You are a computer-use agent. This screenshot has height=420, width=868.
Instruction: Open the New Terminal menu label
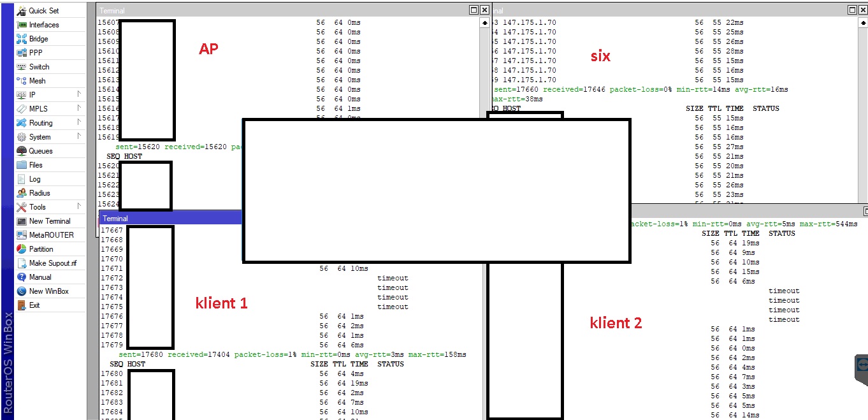[x=50, y=221]
